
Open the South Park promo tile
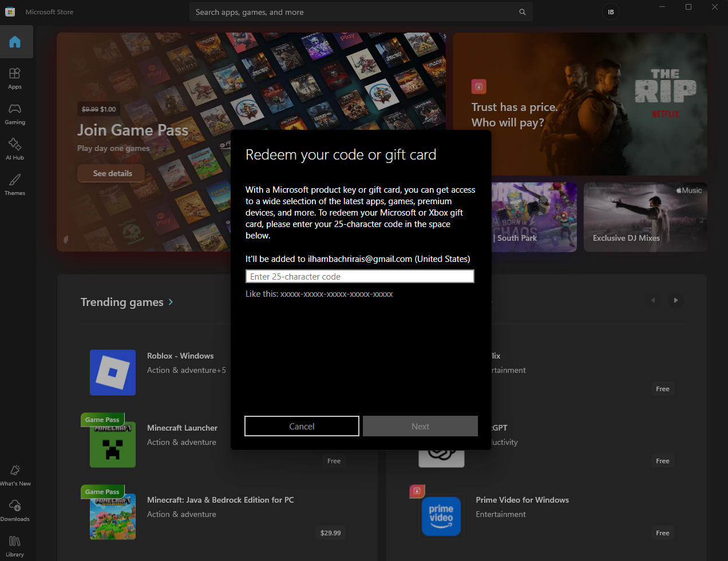click(x=534, y=217)
